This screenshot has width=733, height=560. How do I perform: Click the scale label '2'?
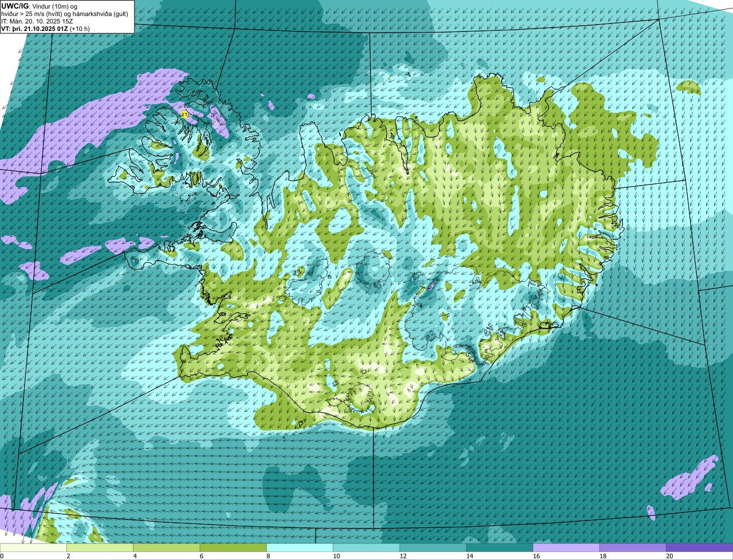(68, 556)
